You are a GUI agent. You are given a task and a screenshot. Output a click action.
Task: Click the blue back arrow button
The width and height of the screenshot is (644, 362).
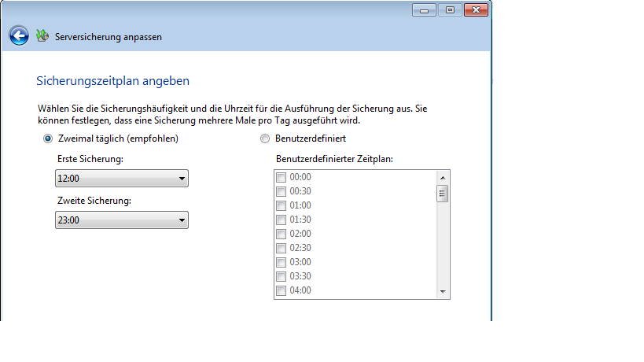(19, 36)
